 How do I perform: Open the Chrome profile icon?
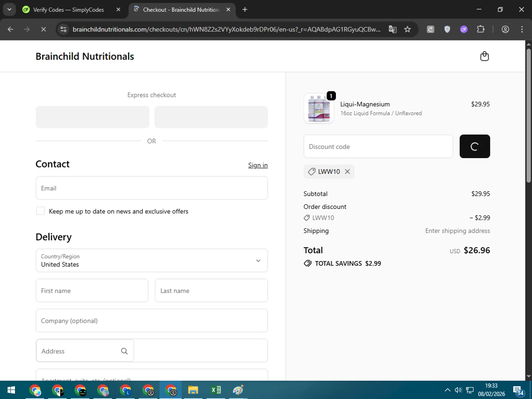tap(505, 29)
